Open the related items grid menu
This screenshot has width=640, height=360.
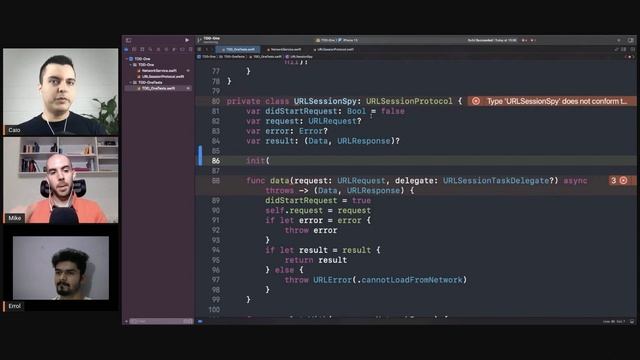pos(199,49)
